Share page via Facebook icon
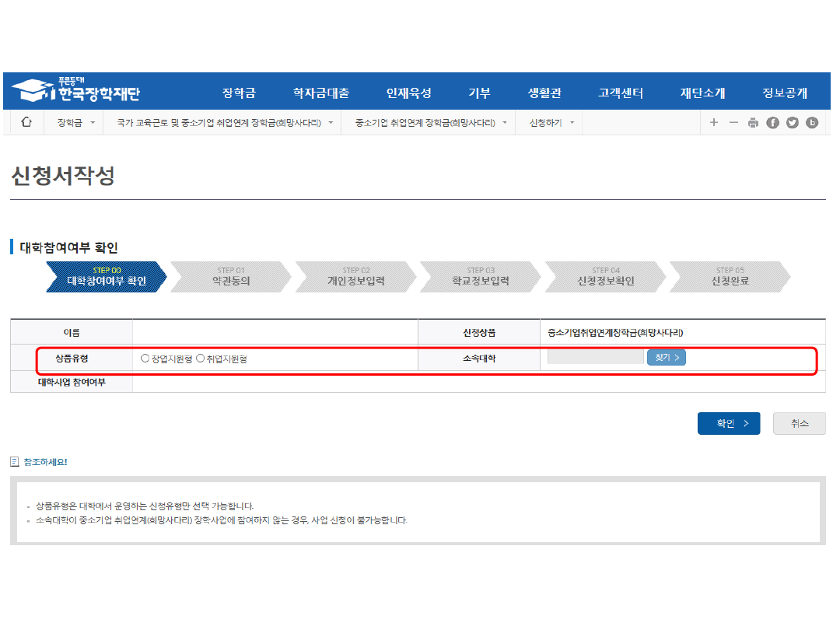The image size is (840, 630). pos(772,123)
